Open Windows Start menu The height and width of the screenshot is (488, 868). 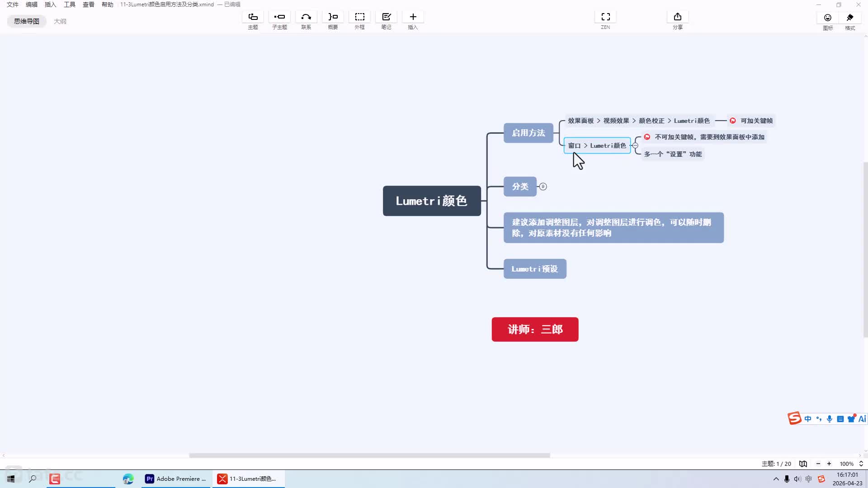pyautogui.click(x=11, y=479)
